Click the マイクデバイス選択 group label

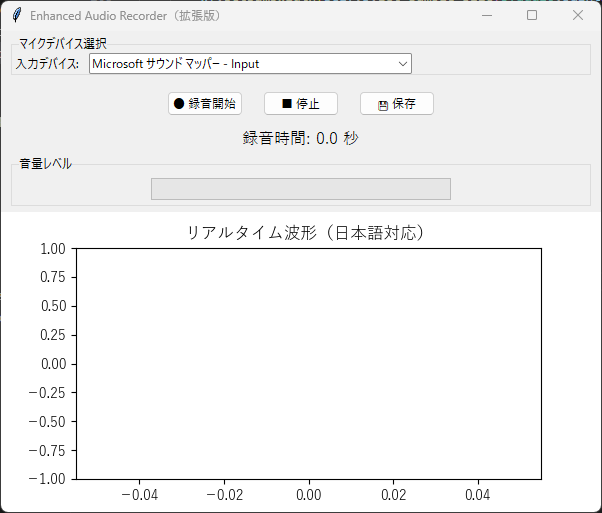(63, 43)
